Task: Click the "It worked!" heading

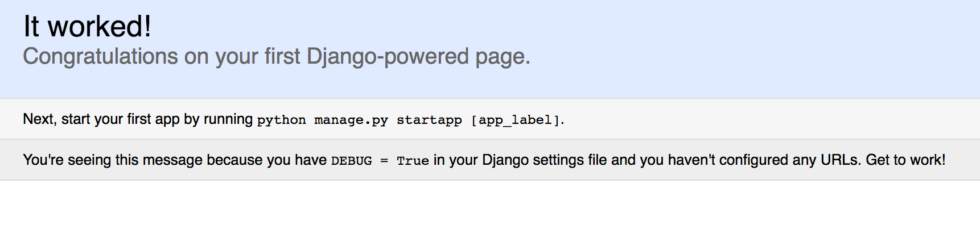Action: coord(87,27)
